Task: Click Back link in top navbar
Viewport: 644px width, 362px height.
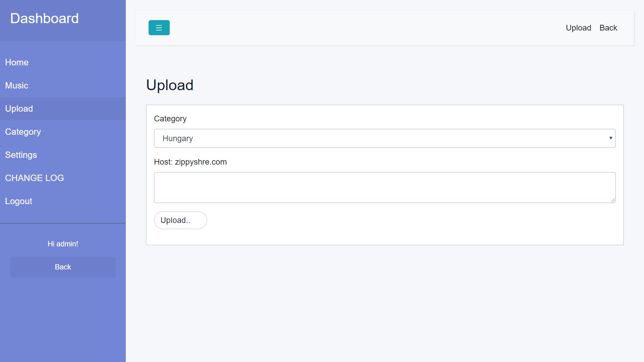Action: 608,28
